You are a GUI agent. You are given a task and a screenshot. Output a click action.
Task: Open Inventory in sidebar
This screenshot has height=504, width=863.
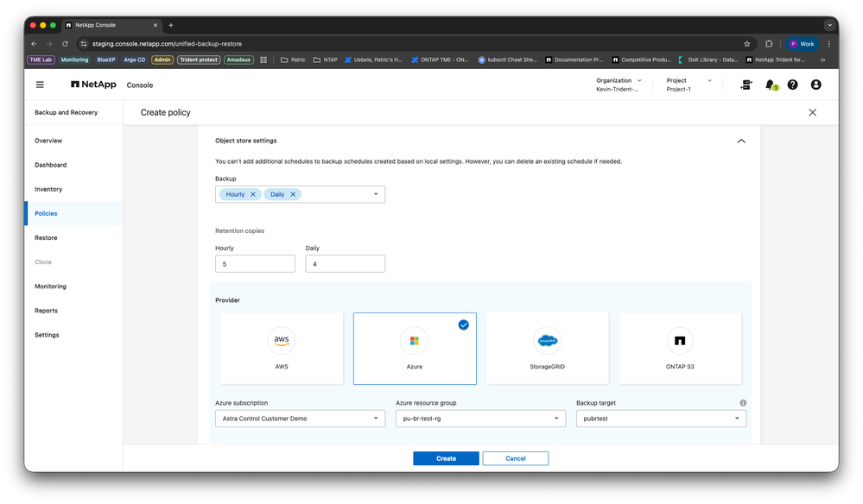[48, 189]
